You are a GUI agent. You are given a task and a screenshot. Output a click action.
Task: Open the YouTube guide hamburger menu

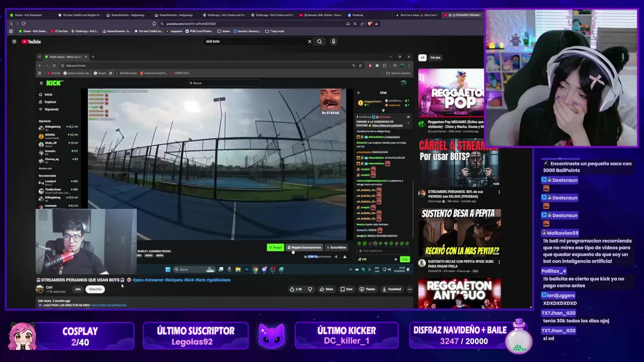tap(14, 42)
